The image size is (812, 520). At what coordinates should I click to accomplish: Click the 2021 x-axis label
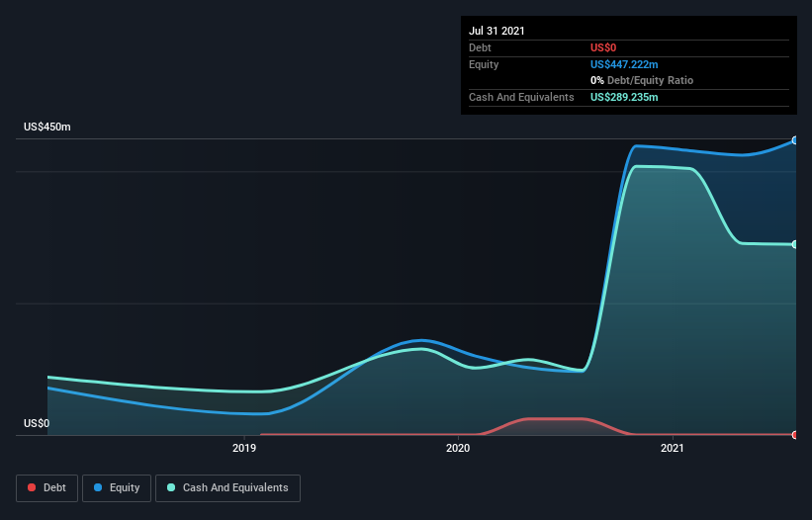coord(673,448)
